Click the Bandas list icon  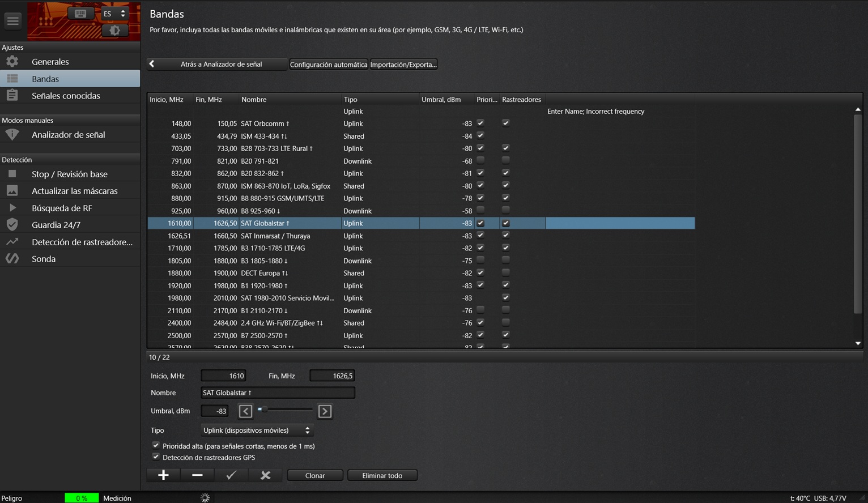[12, 78]
